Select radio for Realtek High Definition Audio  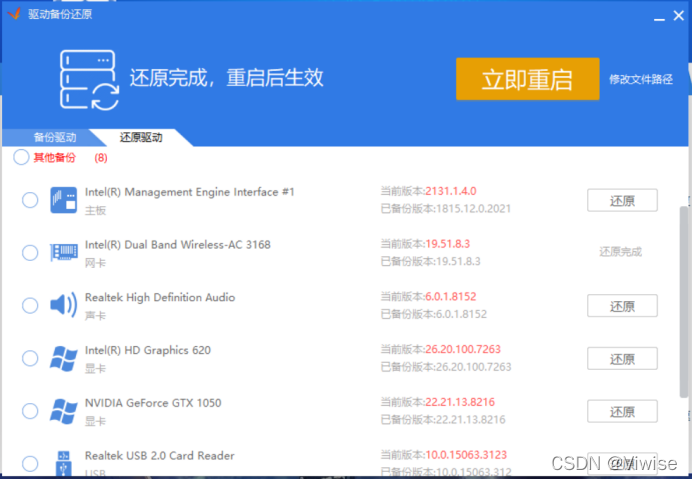pyautogui.click(x=30, y=305)
